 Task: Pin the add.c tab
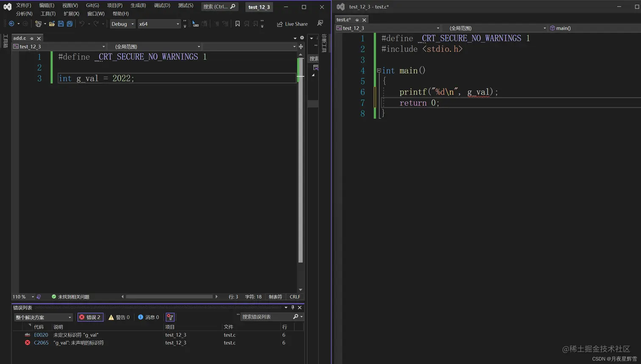coord(31,38)
